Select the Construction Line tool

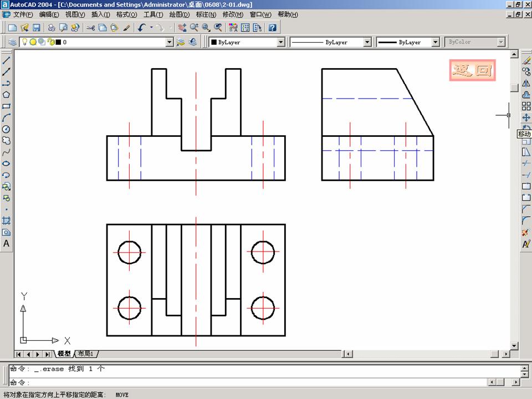click(x=6, y=72)
